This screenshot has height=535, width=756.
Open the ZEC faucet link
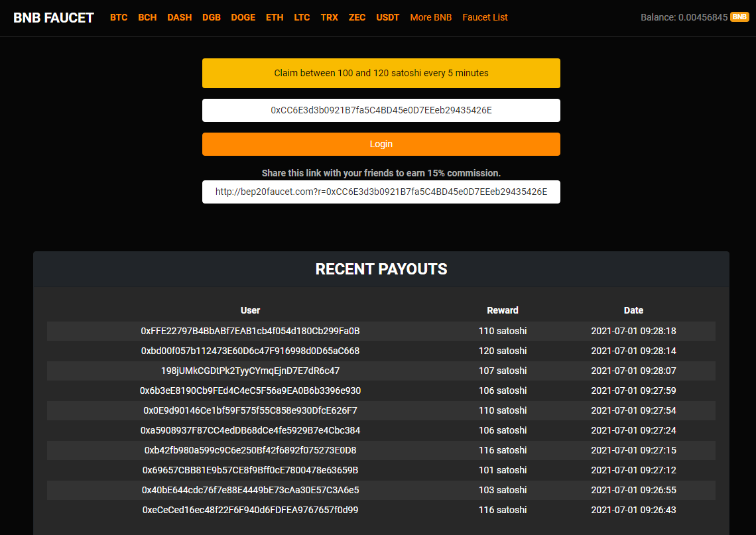pyautogui.click(x=357, y=17)
